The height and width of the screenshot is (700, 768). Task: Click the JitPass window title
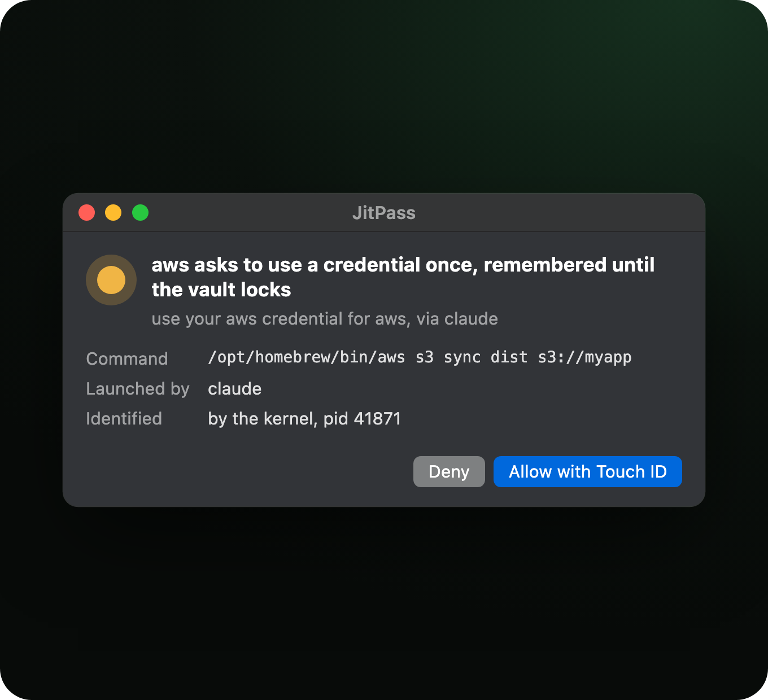point(384,213)
